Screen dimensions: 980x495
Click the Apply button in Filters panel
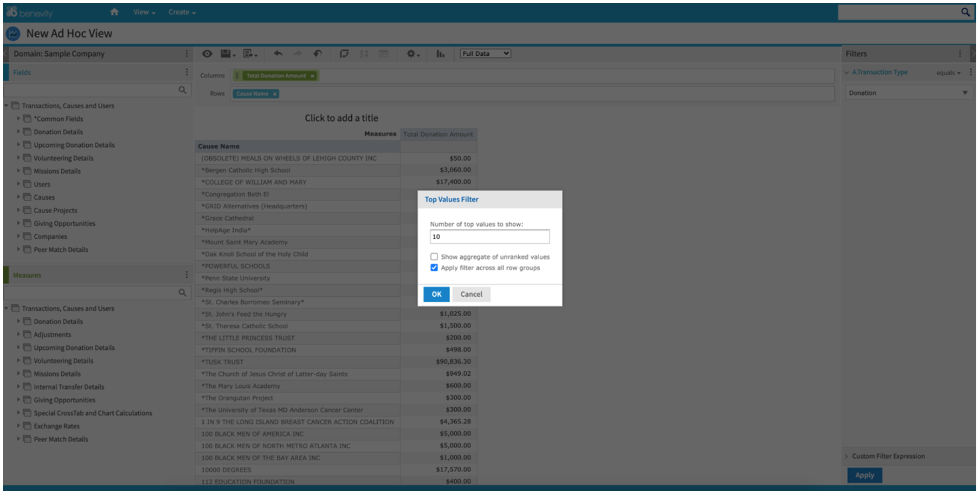(x=864, y=475)
